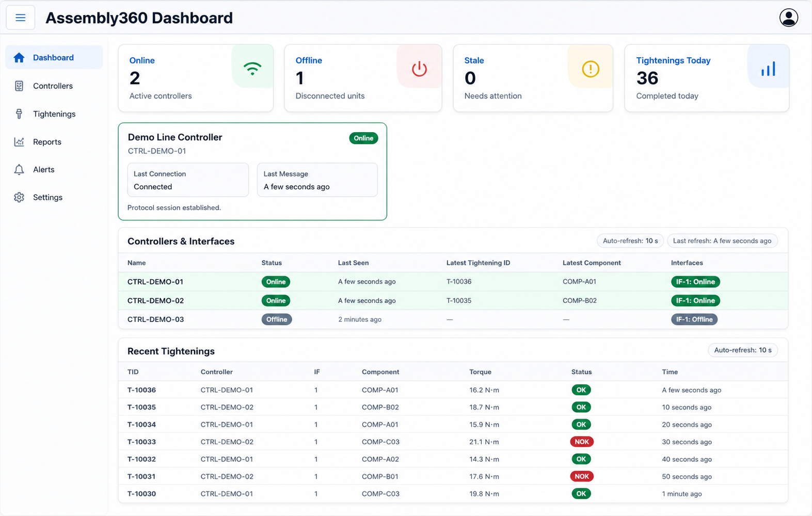Click TID column header

[x=133, y=372]
